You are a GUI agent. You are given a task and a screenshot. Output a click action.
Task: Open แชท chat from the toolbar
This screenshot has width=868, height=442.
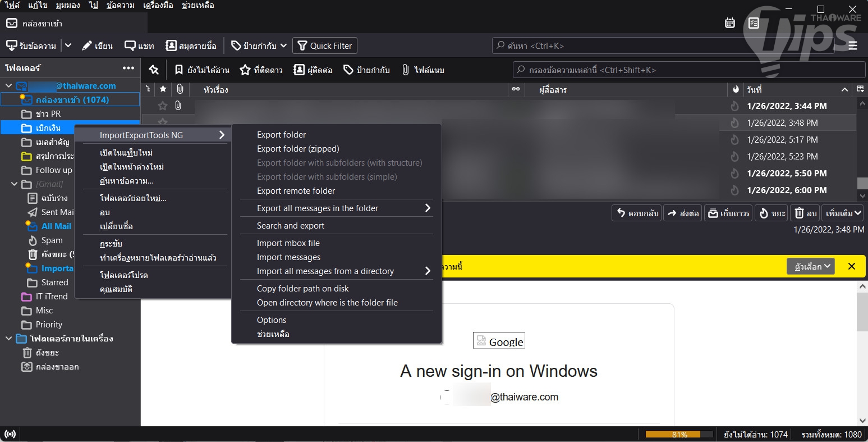click(139, 45)
